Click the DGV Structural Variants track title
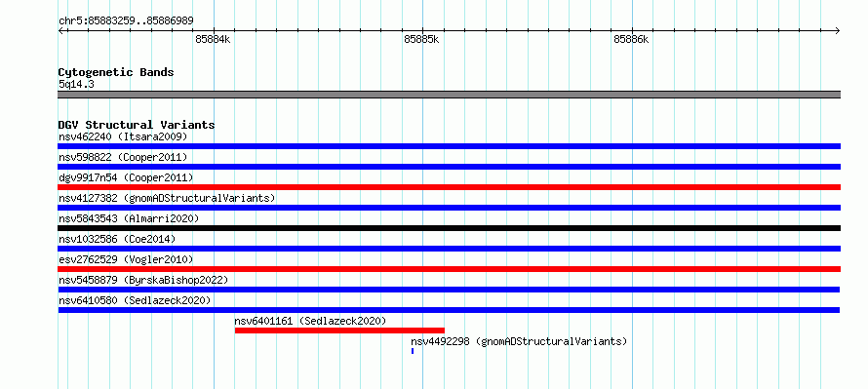868x389 pixels. (137, 125)
